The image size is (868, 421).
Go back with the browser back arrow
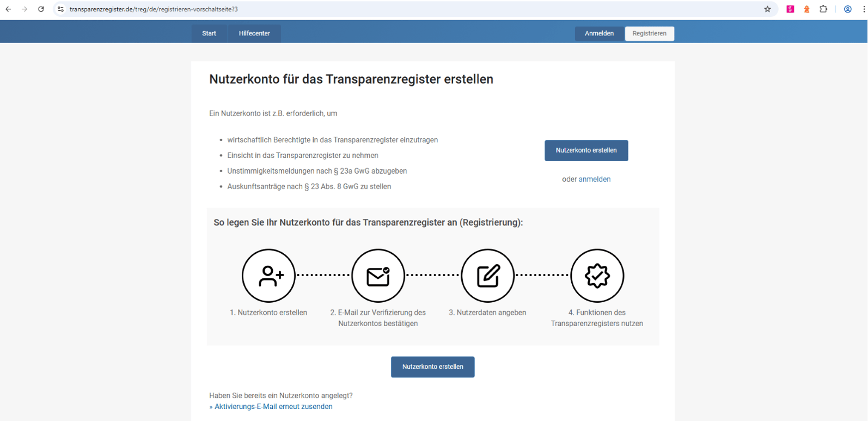coord(8,9)
